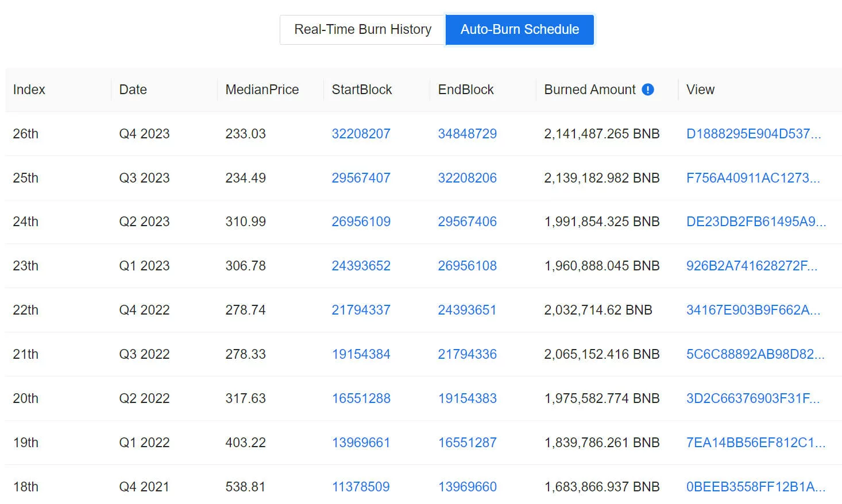View transaction hash 7EA14BB56EF812C1
842x504 pixels.
755,443
